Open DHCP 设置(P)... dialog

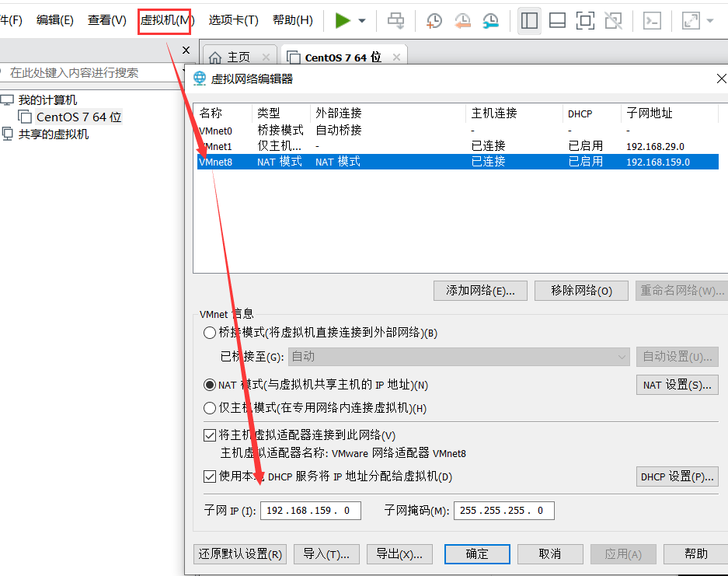(677, 477)
